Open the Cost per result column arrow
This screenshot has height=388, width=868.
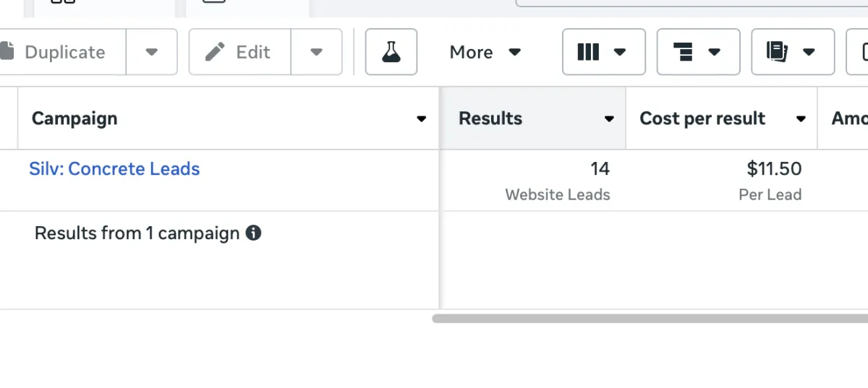(x=801, y=119)
